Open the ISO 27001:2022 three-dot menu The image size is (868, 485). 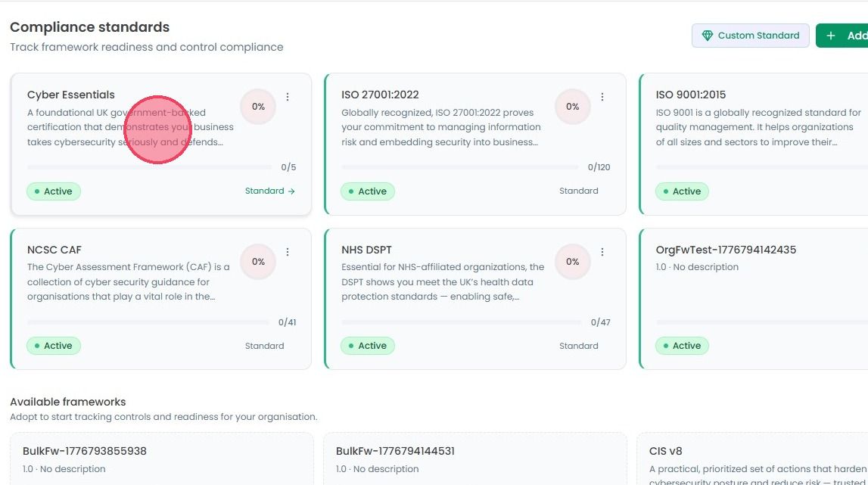point(602,97)
